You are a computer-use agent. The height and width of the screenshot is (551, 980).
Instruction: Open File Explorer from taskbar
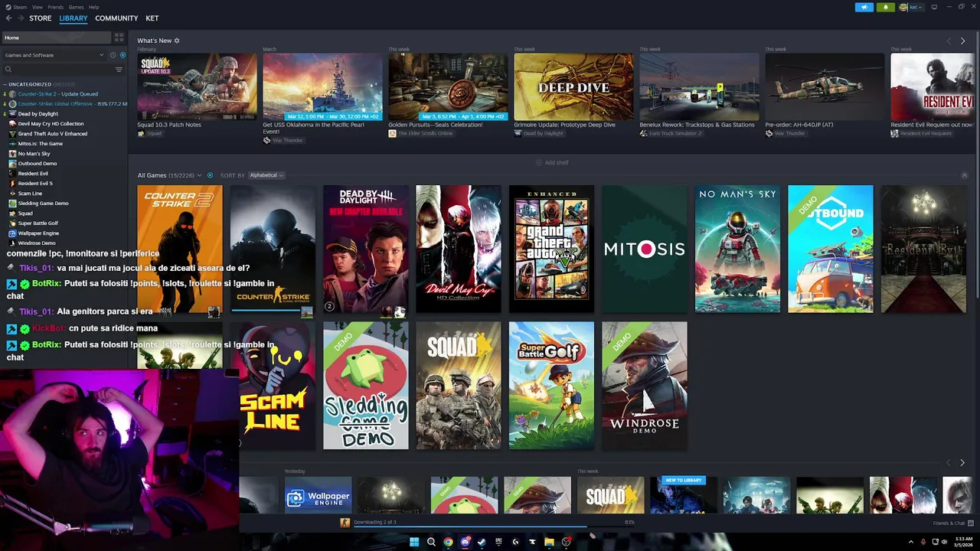(549, 542)
